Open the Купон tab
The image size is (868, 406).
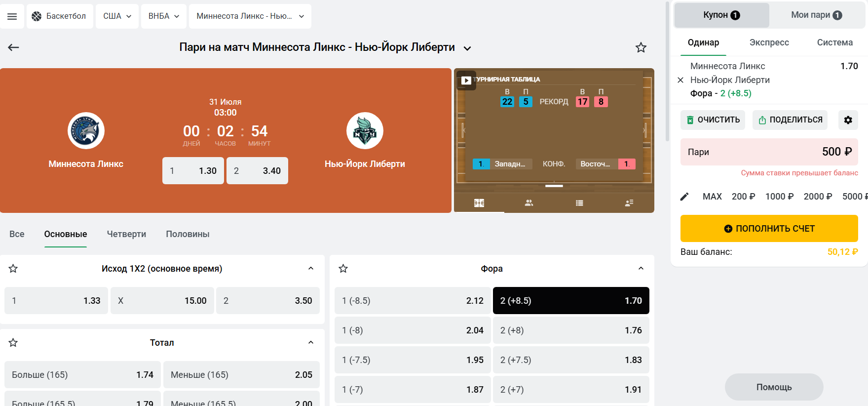(x=721, y=15)
